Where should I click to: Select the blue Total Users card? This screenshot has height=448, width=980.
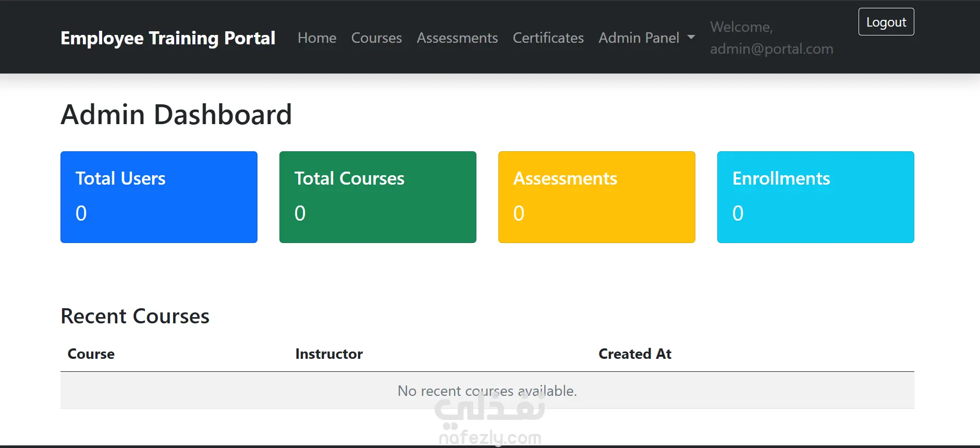(x=159, y=197)
